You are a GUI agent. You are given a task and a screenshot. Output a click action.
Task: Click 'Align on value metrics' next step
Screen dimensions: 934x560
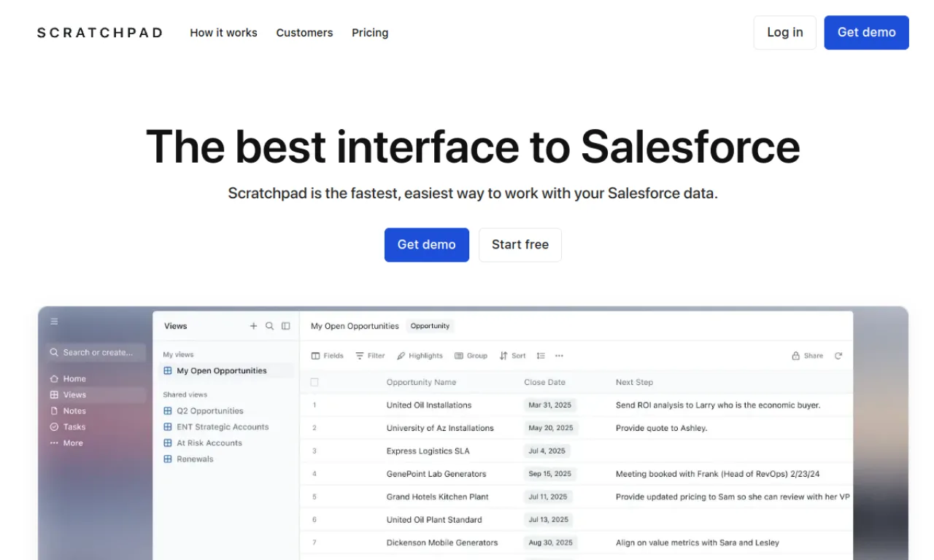click(x=697, y=542)
